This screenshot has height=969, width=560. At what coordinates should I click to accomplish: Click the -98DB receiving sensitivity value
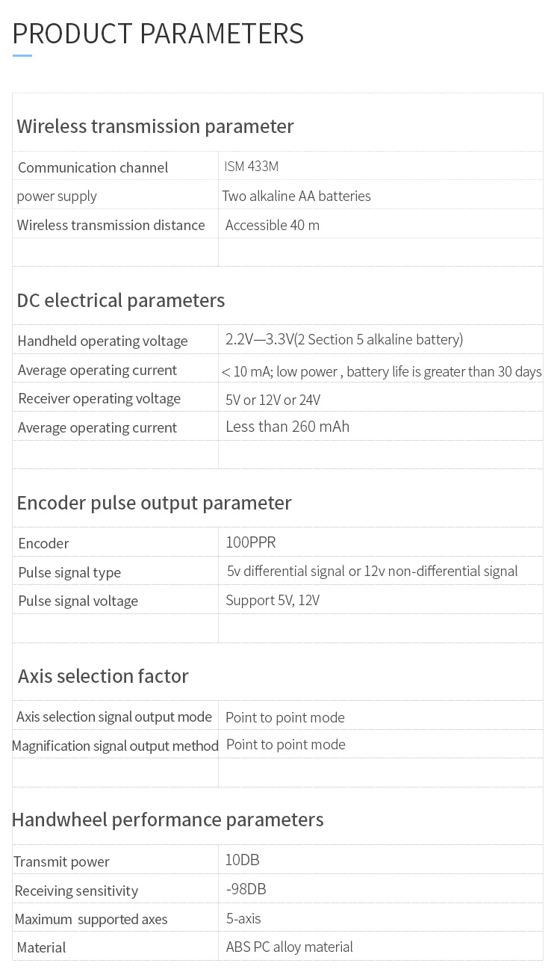click(x=246, y=889)
